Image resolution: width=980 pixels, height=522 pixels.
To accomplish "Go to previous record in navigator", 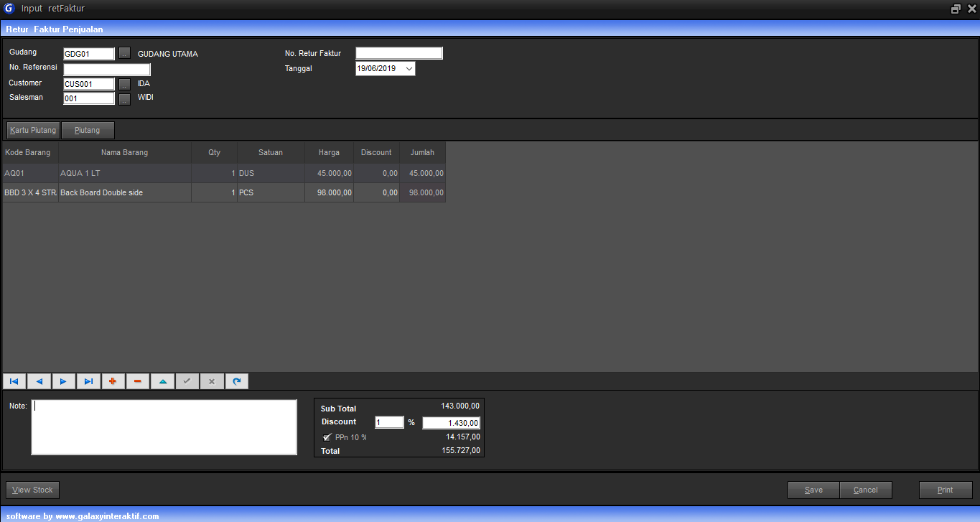I will click(x=39, y=381).
